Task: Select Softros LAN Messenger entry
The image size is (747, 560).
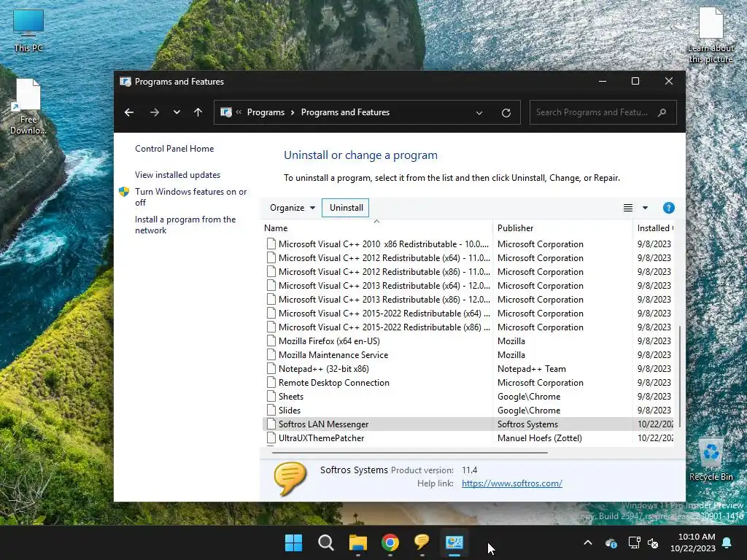Action: pos(468,424)
